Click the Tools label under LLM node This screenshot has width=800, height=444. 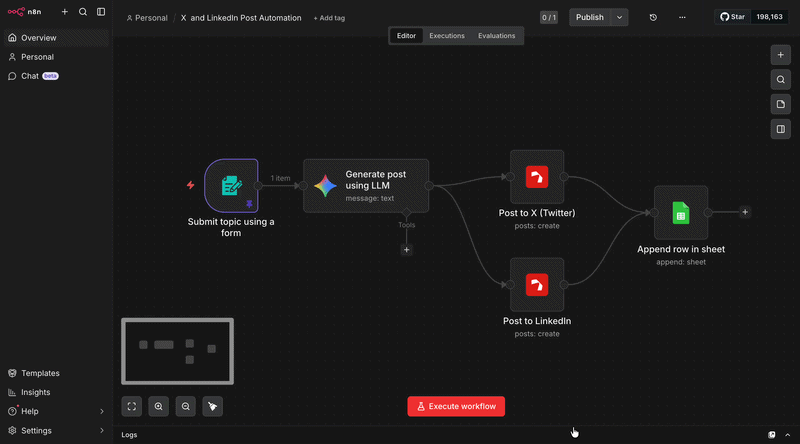pos(407,225)
